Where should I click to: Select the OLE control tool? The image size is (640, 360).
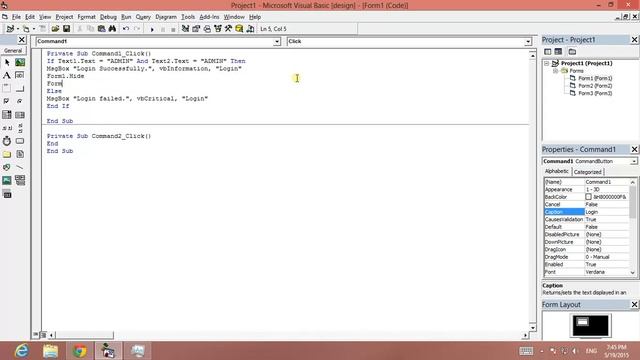[7, 194]
